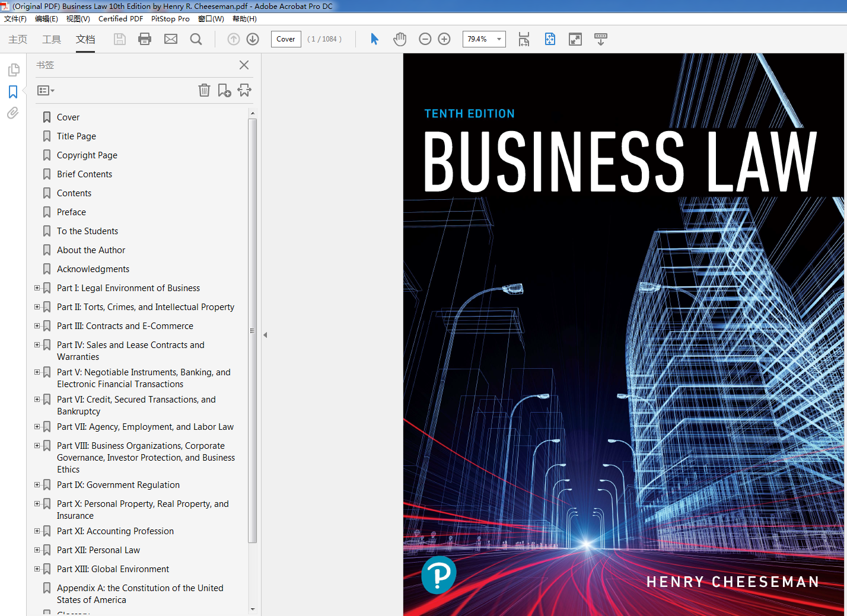Select the arrow Selection tool
The width and height of the screenshot is (847, 616).
point(374,39)
